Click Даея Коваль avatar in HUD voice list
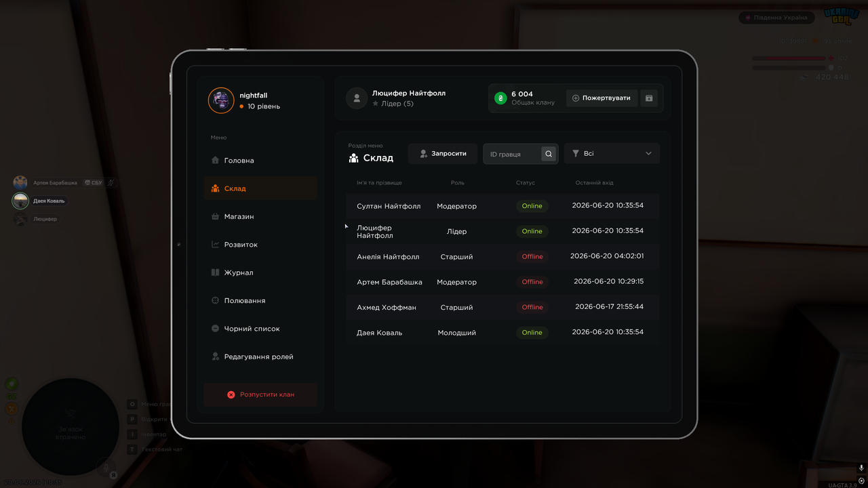The image size is (868, 488). 20,201
